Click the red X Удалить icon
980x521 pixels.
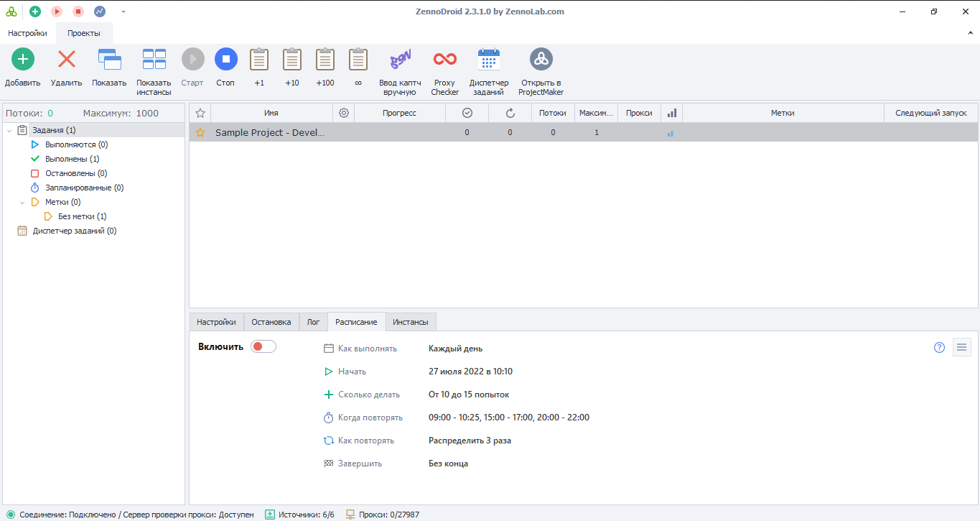pyautogui.click(x=67, y=59)
